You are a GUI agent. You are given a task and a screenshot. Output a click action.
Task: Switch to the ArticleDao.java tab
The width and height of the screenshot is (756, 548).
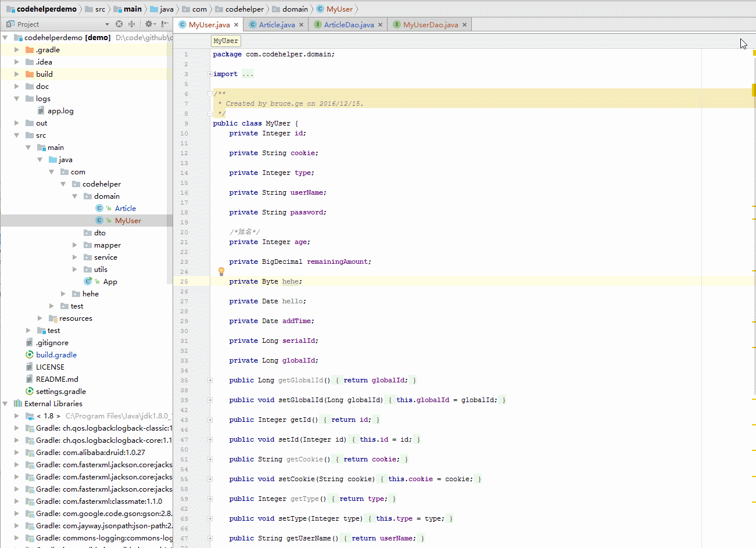[349, 24]
